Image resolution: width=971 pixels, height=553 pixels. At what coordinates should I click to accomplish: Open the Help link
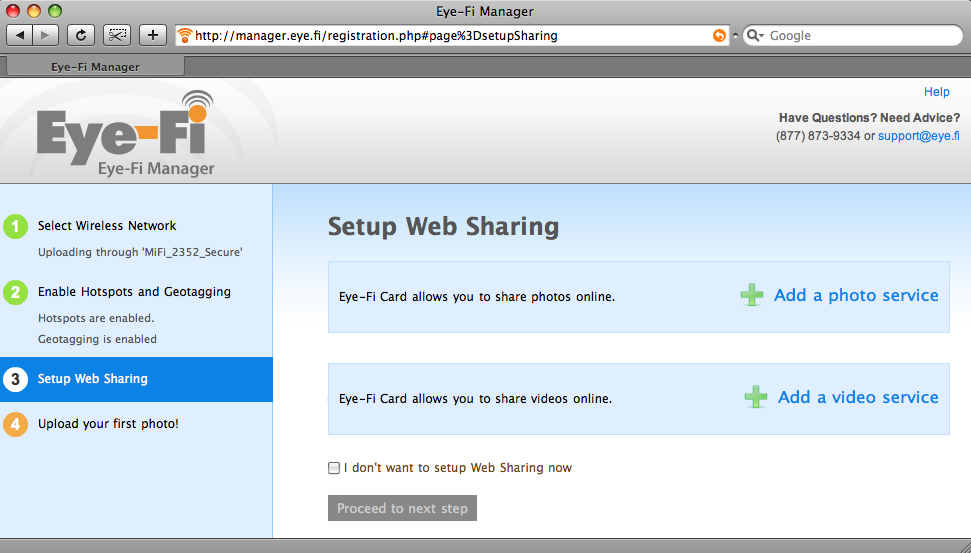(936, 92)
